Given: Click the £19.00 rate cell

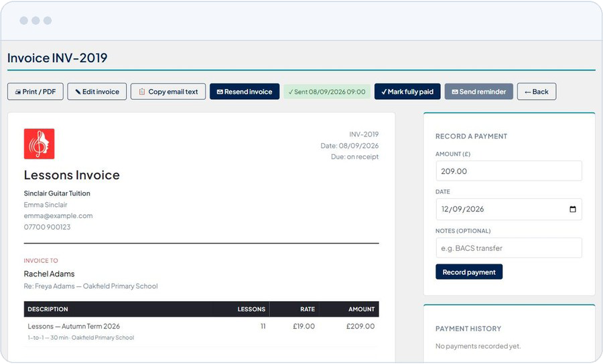Looking at the screenshot, I should (304, 327).
